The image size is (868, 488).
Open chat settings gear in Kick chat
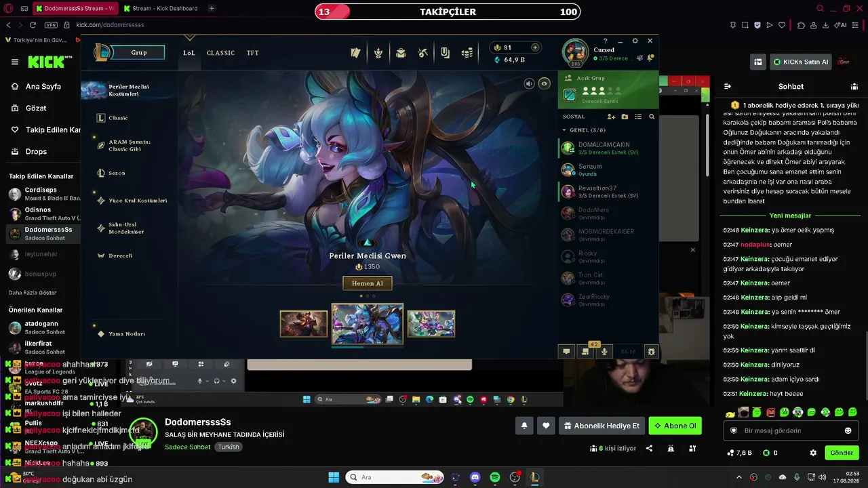813,453
